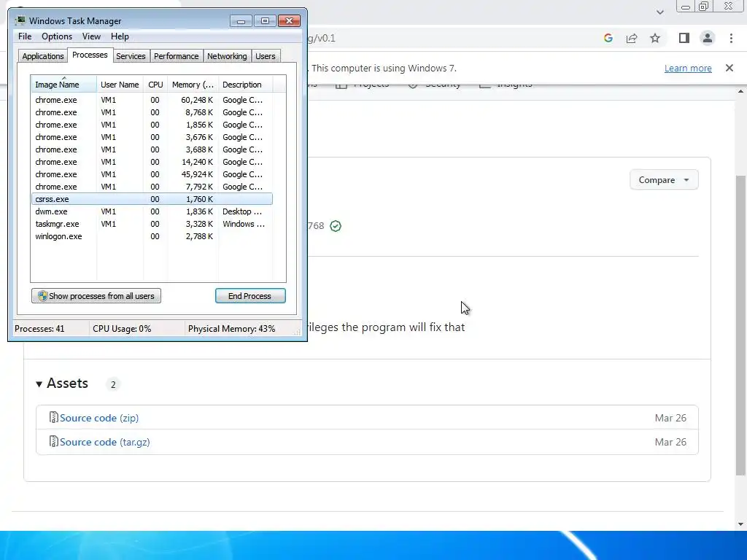The width and height of the screenshot is (747, 560).
Task: Open Chrome three-dot menu
Action: 731,38
